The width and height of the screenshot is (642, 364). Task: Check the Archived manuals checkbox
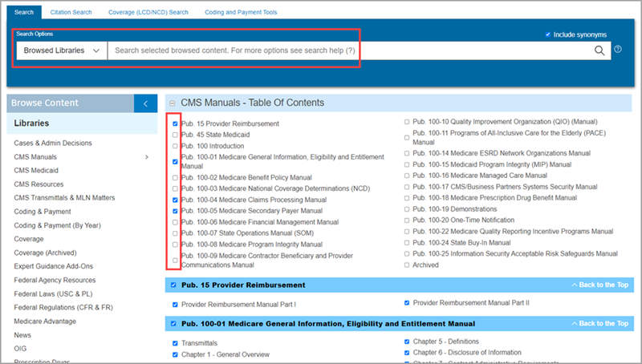(x=407, y=265)
